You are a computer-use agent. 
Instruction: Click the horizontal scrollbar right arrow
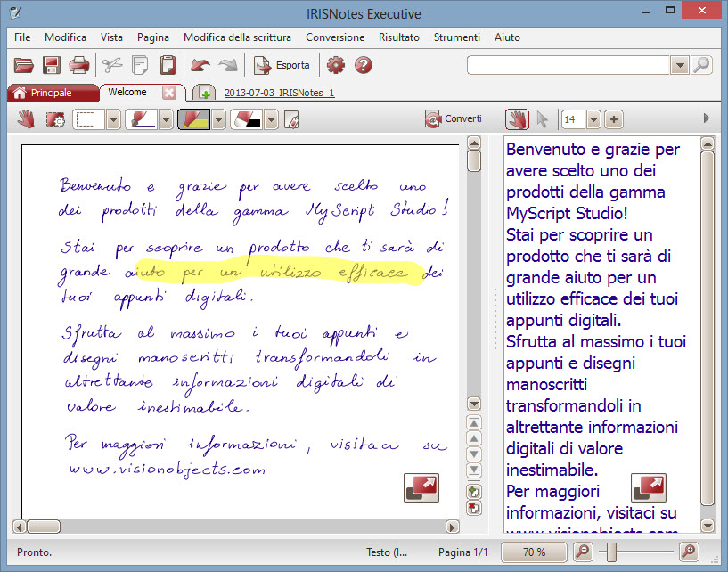(x=452, y=527)
